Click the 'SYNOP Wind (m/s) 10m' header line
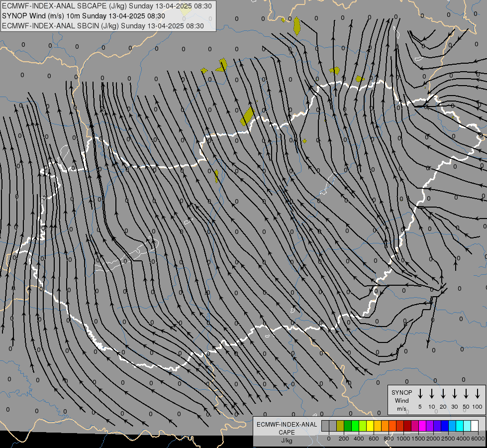 (83, 16)
